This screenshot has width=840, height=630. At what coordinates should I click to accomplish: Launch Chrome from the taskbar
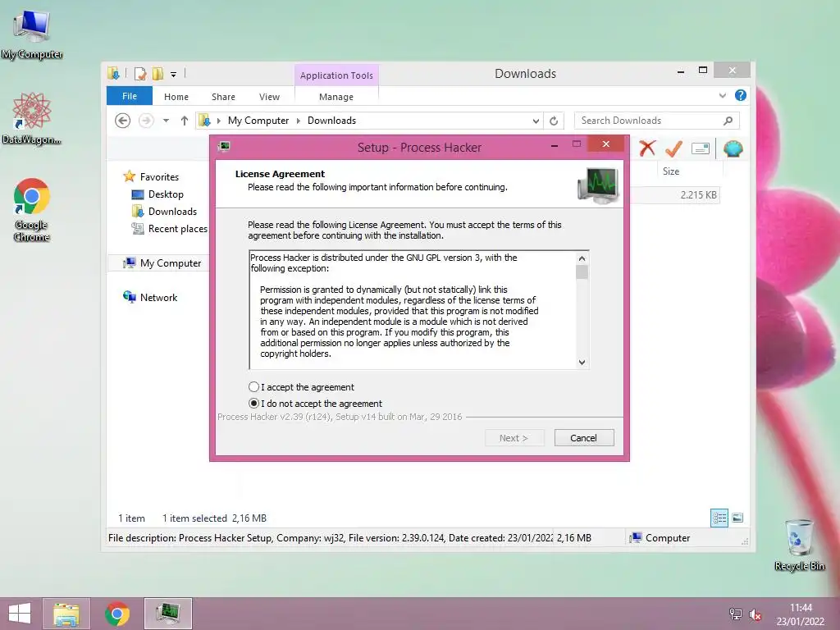pos(117,614)
